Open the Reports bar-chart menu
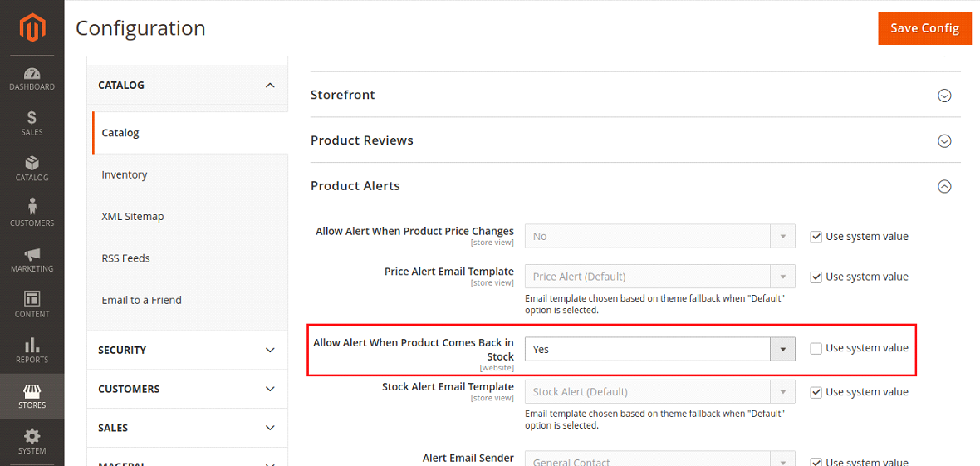The image size is (980, 466). [x=32, y=351]
